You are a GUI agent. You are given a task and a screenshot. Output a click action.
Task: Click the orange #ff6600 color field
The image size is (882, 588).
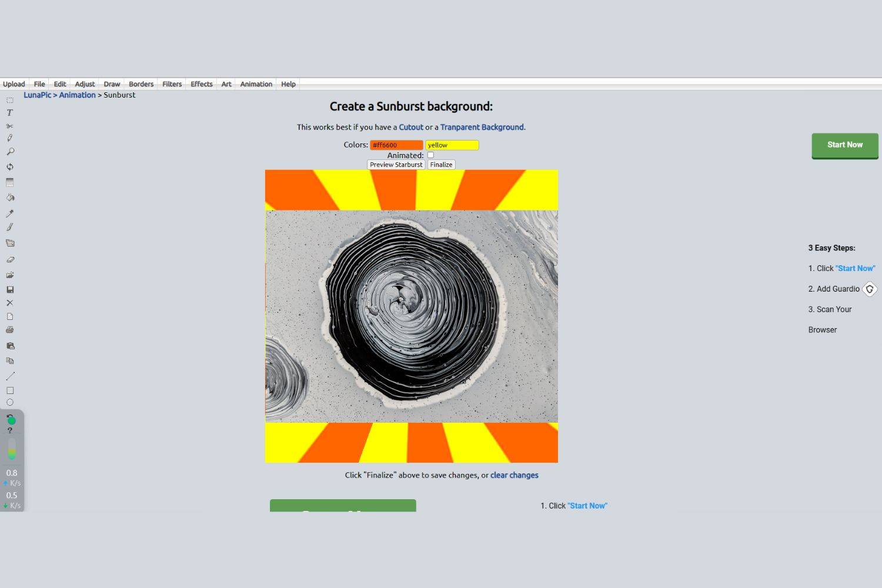coord(396,145)
